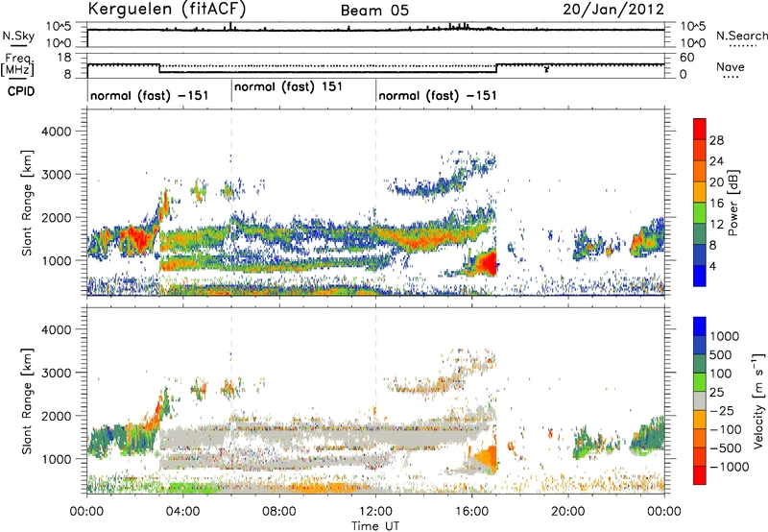768x532 pixels.
Task: Click the '16:00' time axis tick
Action: tap(471, 512)
